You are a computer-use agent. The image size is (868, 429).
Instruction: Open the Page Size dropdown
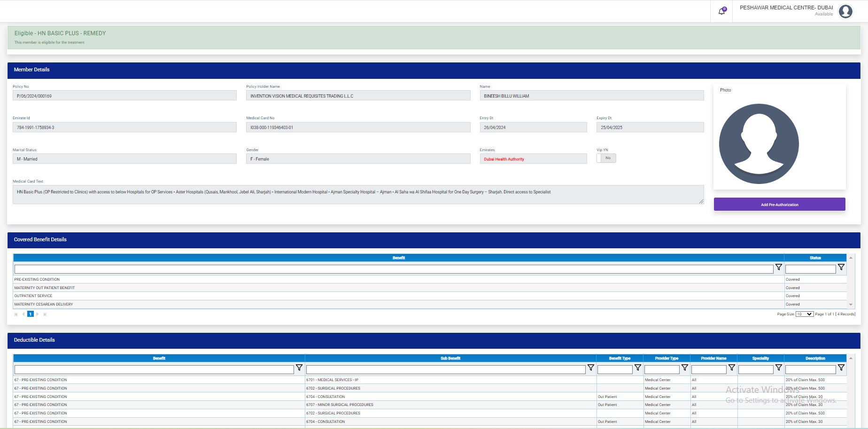click(804, 314)
